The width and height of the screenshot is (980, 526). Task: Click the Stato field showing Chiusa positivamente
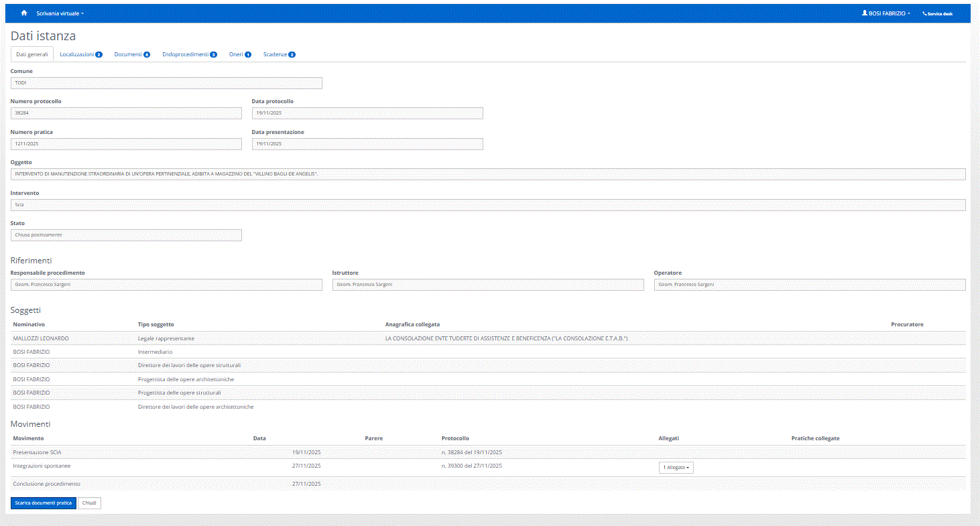[x=126, y=235]
